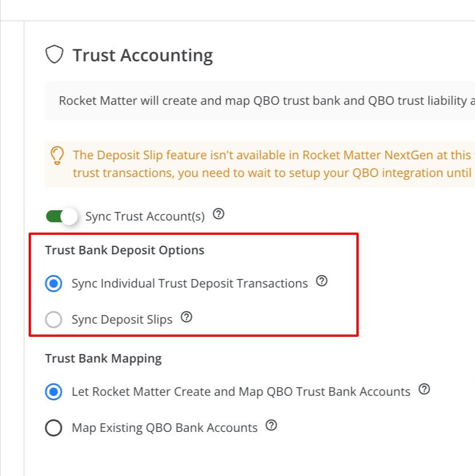The width and height of the screenshot is (475, 476).
Task: Open help for Sync Individual Trust Deposit Transactions
Action: (321, 281)
